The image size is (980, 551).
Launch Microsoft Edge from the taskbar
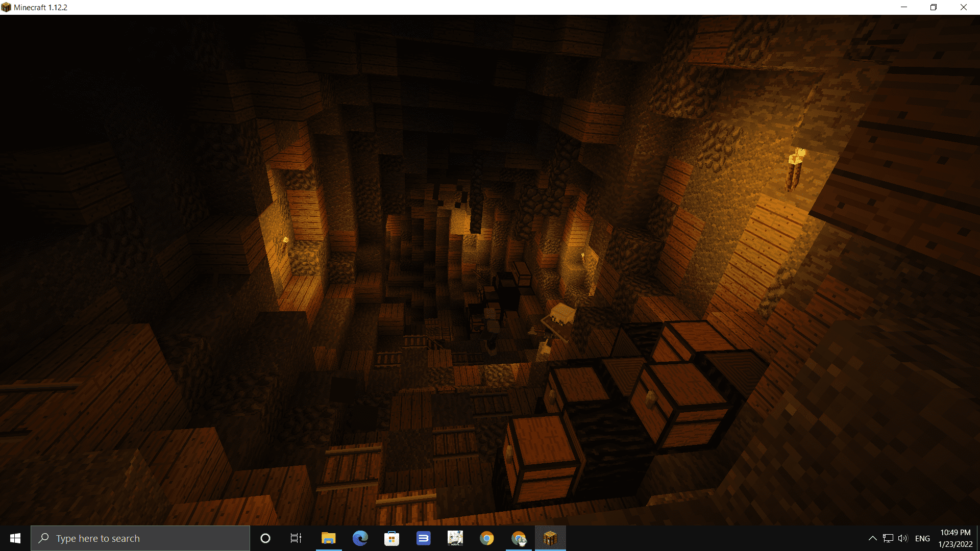click(360, 538)
